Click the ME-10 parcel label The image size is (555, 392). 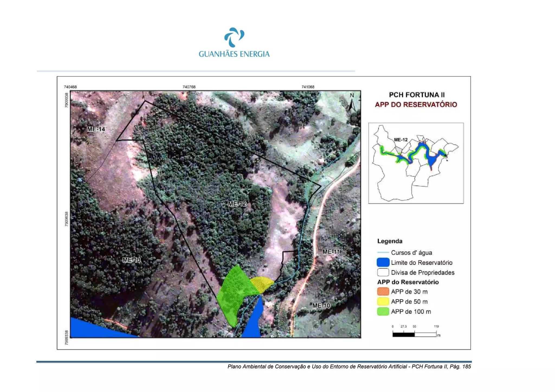click(321, 306)
